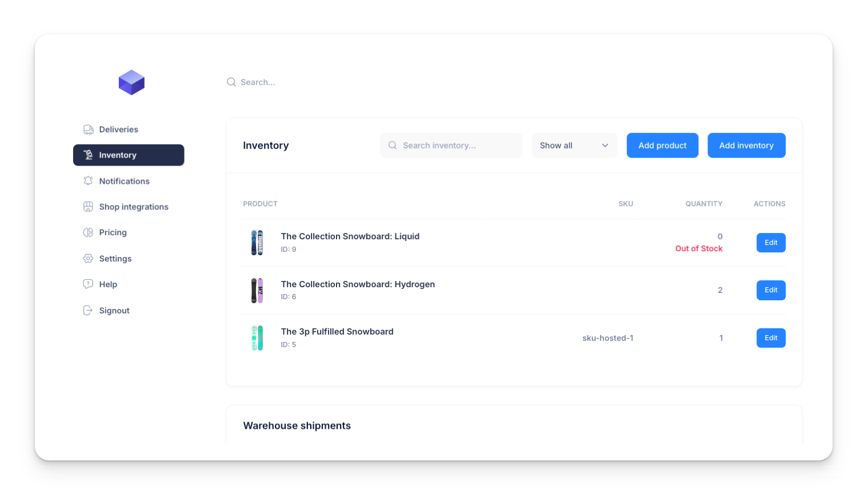This screenshot has height=495, width=868.
Task: Click the Deliveries truck icon
Action: pyautogui.click(x=88, y=130)
